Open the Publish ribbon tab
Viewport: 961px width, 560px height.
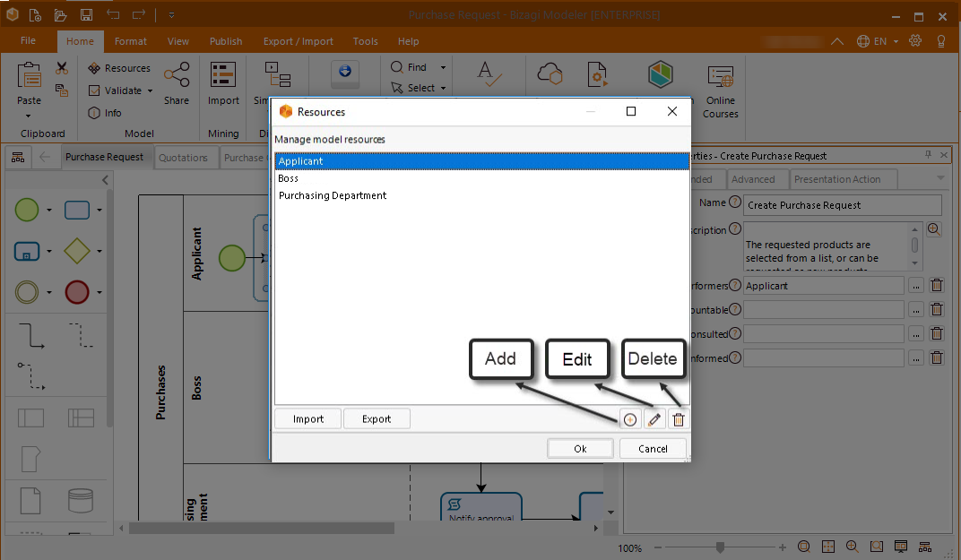pos(226,41)
